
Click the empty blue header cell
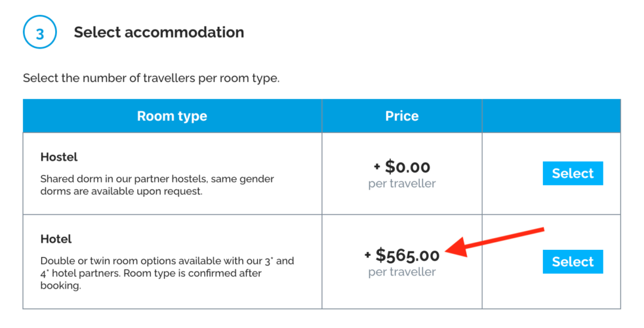pos(551,116)
